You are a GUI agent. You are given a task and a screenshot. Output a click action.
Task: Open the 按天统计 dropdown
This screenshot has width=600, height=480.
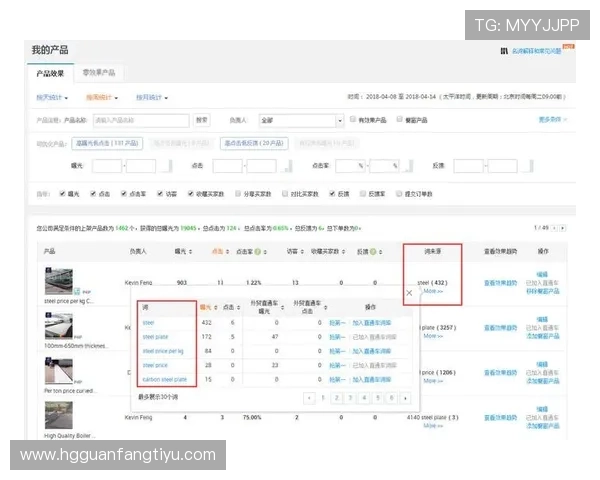click(x=52, y=98)
